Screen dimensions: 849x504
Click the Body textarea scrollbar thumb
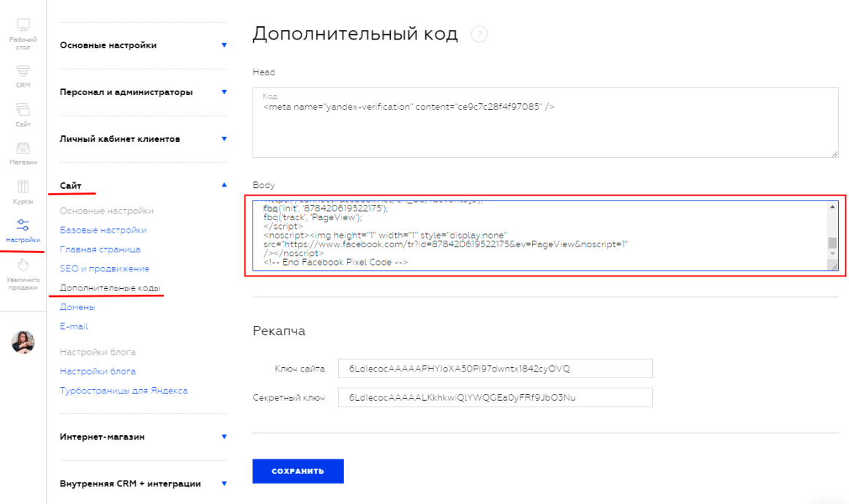coord(833,243)
